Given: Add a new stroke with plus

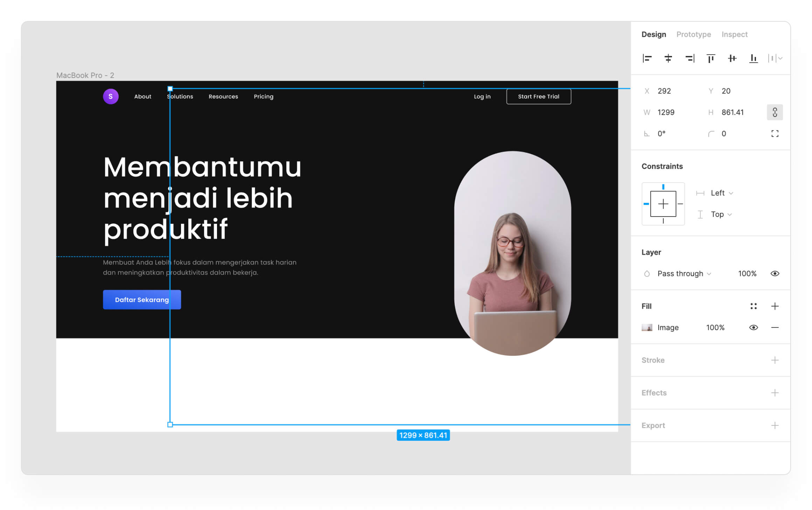Looking at the screenshot, I should pos(775,360).
